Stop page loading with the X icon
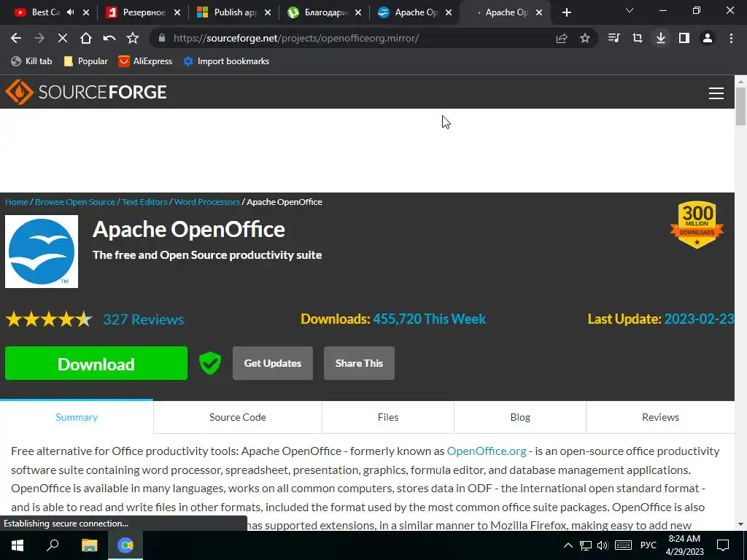This screenshot has height=560, width=747. click(63, 38)
